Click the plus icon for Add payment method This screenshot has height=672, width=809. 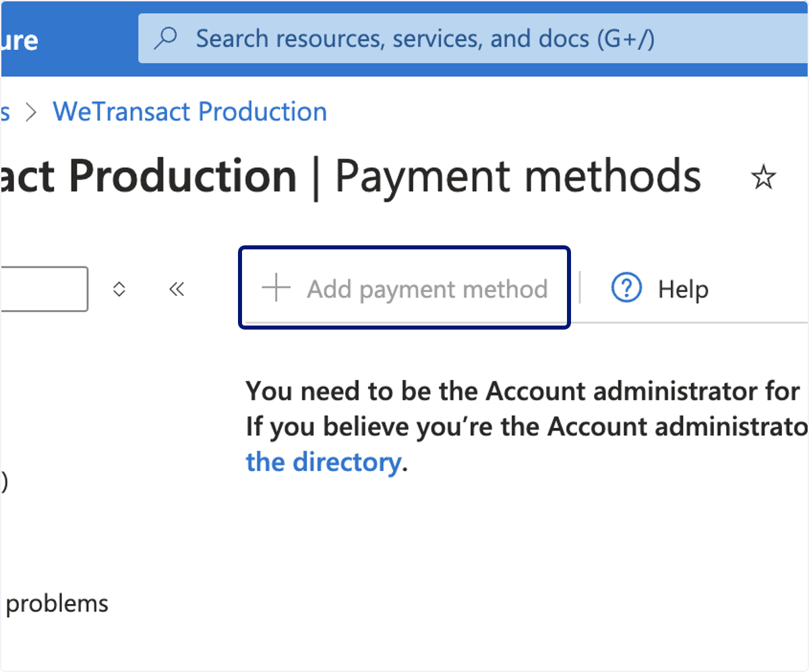pos(276,288)
